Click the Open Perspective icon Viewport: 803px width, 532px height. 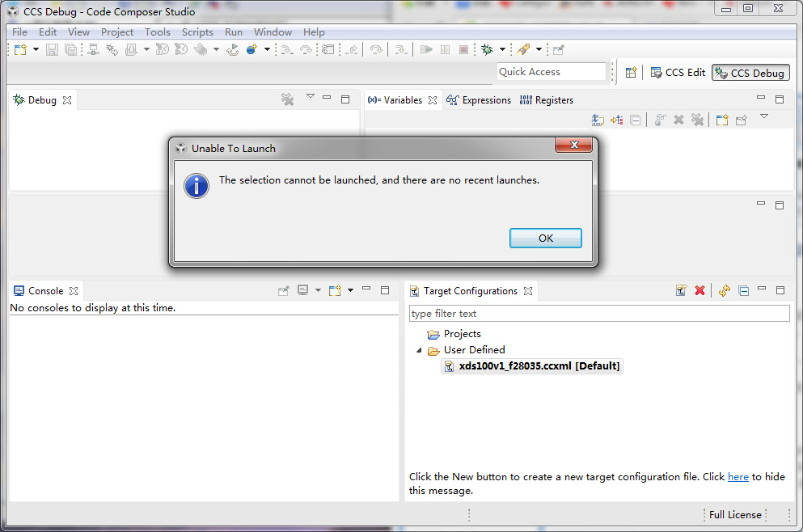631,72
